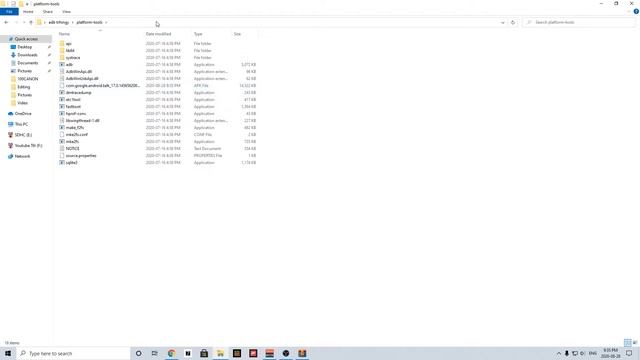The width and height of the screenshot is (640, 360).
Task: Open the Action Center notifications
Action: coord(629,353)
